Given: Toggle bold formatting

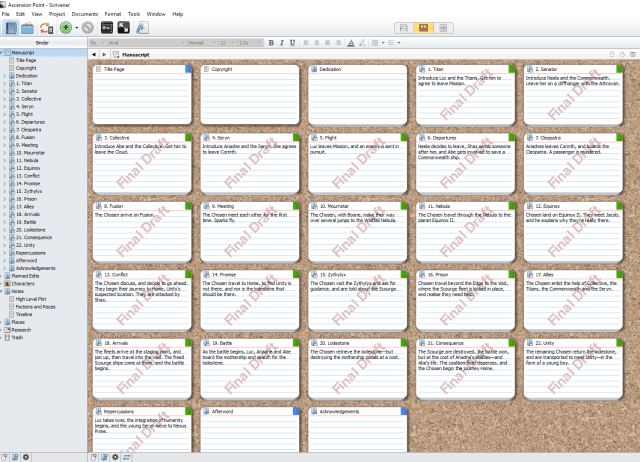Looking at the screenshot, I should [272, 43].
